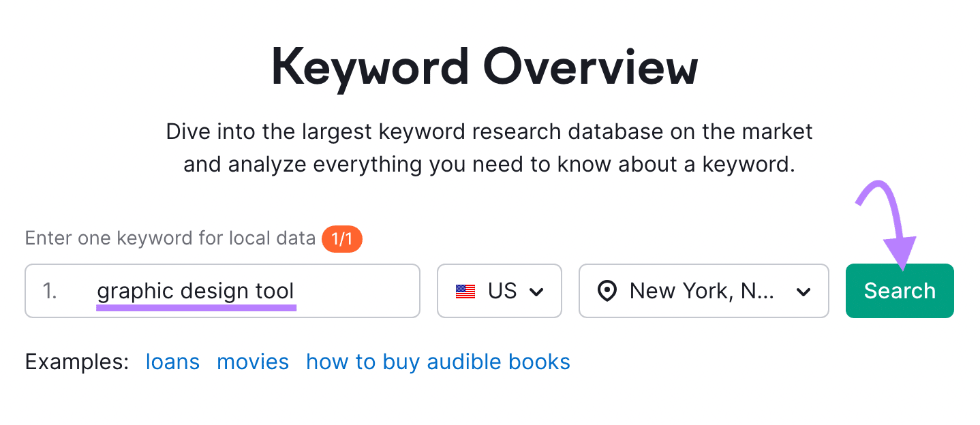Image resolution: width=980 pixels, height=425 pixels.
Task: Click 'Enter one keyword for local data' label
Action: tap(170, 238)
